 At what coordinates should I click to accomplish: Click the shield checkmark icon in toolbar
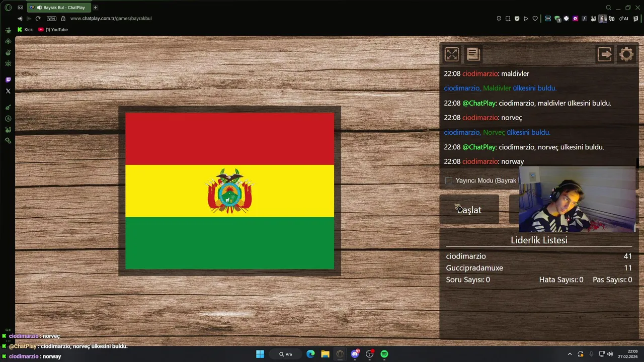[517, 19]
